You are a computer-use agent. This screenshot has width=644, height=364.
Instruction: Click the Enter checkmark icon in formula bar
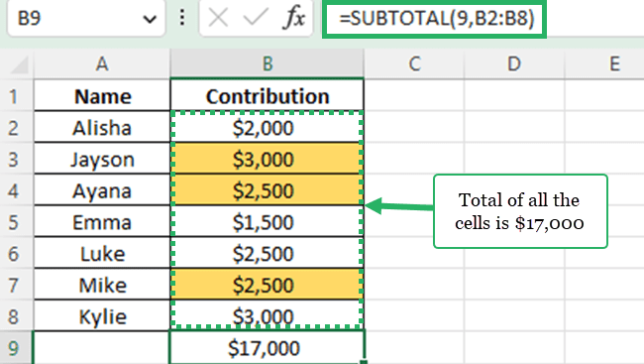[x=256, y=18]
